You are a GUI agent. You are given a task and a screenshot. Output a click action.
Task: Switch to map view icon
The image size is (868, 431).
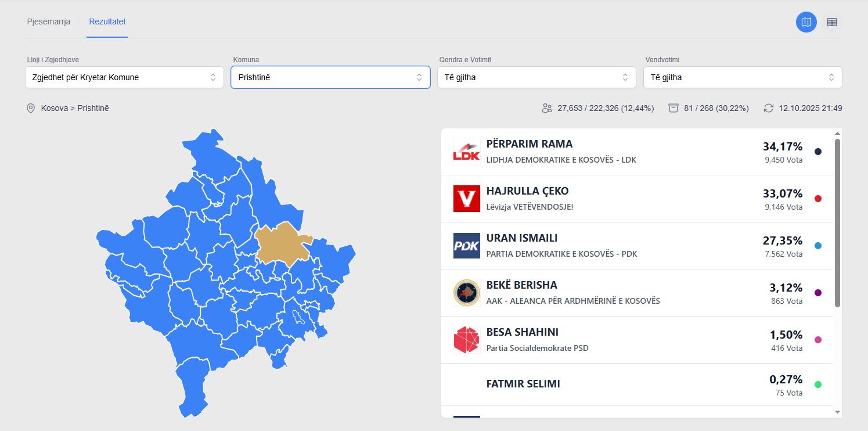(x=806, y=22)
